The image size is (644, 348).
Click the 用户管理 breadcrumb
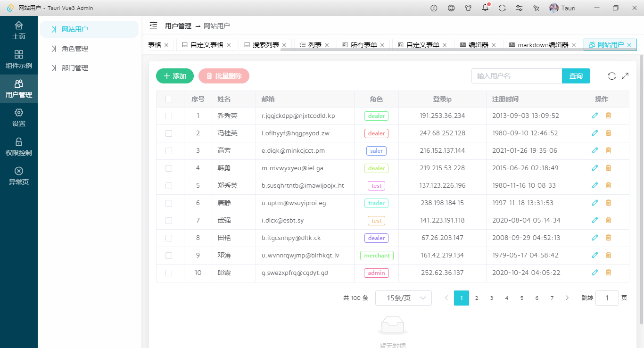[178, 26]
